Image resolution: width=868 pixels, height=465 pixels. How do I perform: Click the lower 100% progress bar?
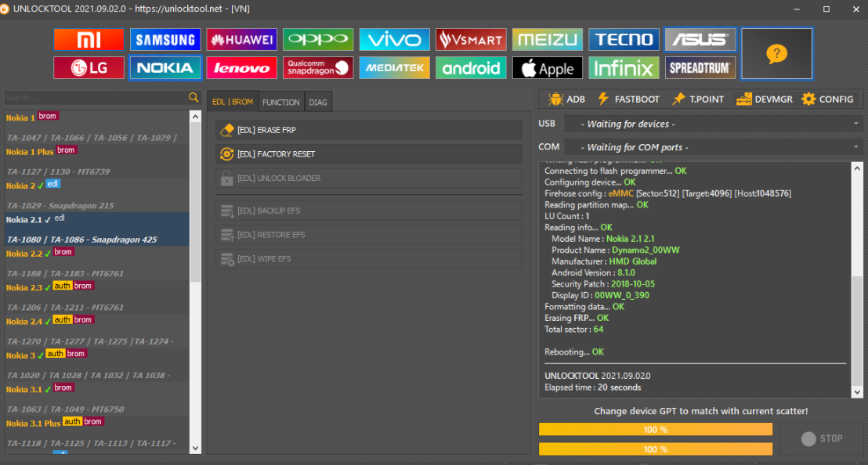point(656,449)
